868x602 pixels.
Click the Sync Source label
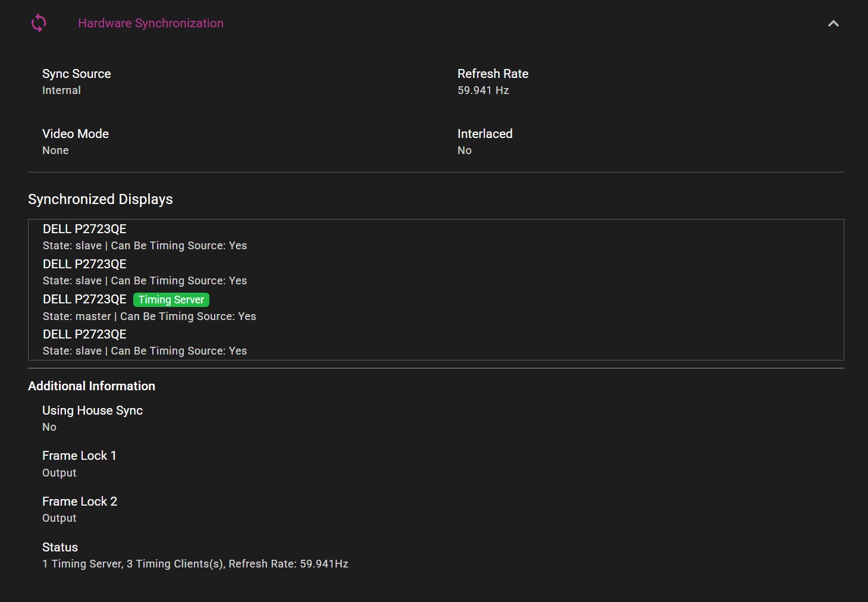coord(76,74)
